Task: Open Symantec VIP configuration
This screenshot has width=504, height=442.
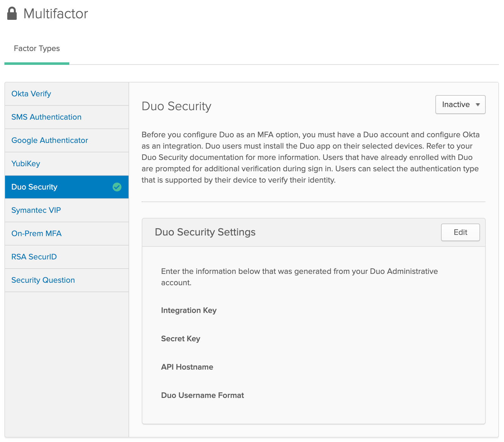Action: (36, 210)
